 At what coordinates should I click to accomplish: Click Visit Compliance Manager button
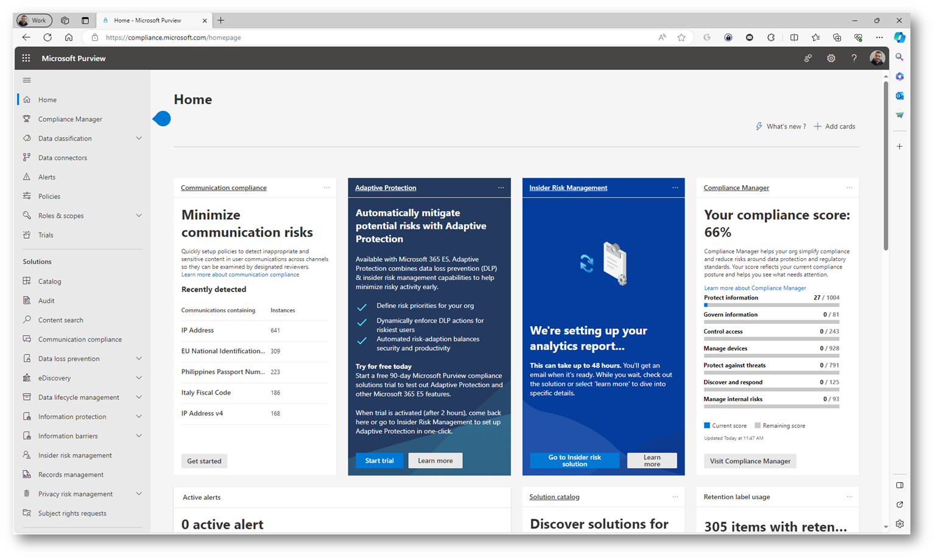pyautogui.click(x=750, y=461)
